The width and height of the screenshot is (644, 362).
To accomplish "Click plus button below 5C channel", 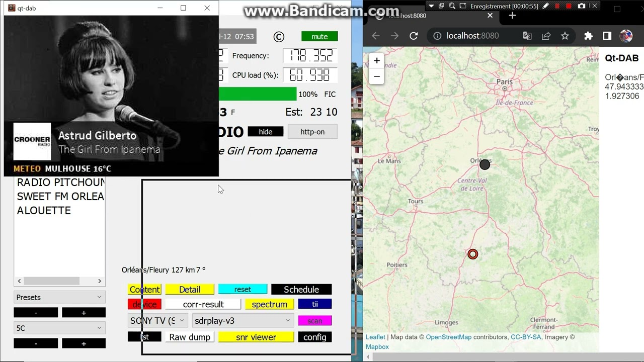I will 84,343.
